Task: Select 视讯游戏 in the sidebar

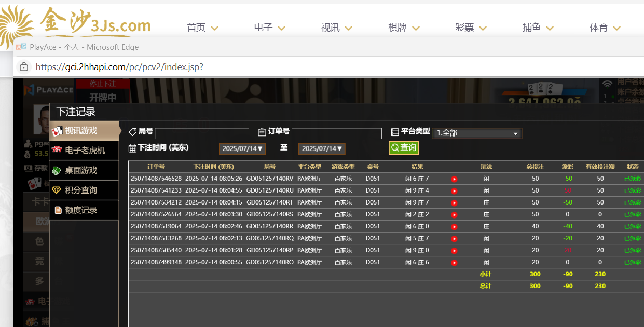Action: pos(80,130)
